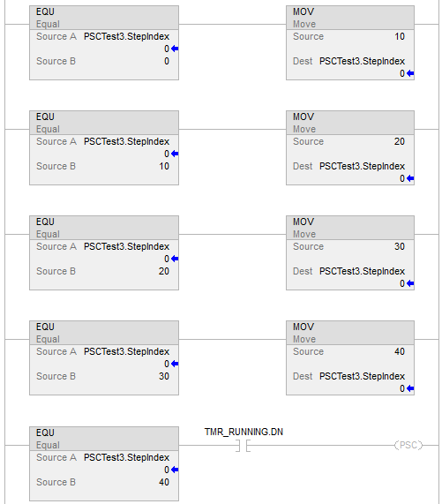Select the TMR_RUNNING.DN contact
The width and height of the screenshot is (442, 504).
coord(243,446)
